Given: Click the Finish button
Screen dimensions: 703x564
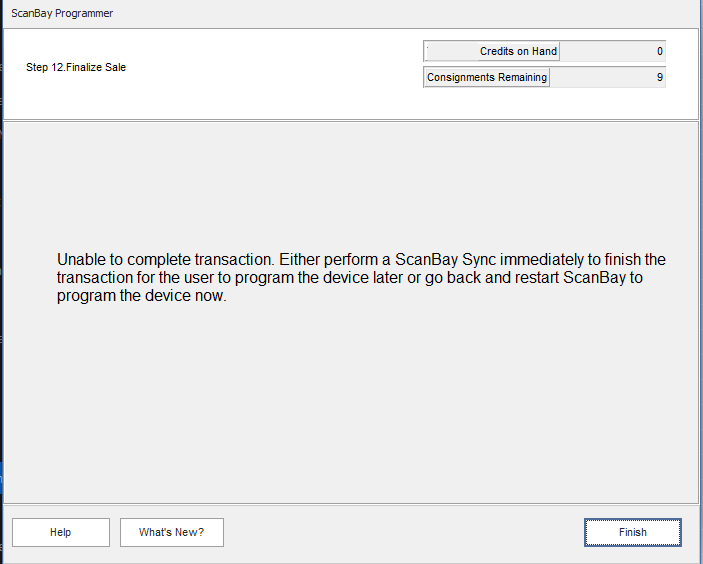Looking at the screenshot, I should click(x=632, y=532).
